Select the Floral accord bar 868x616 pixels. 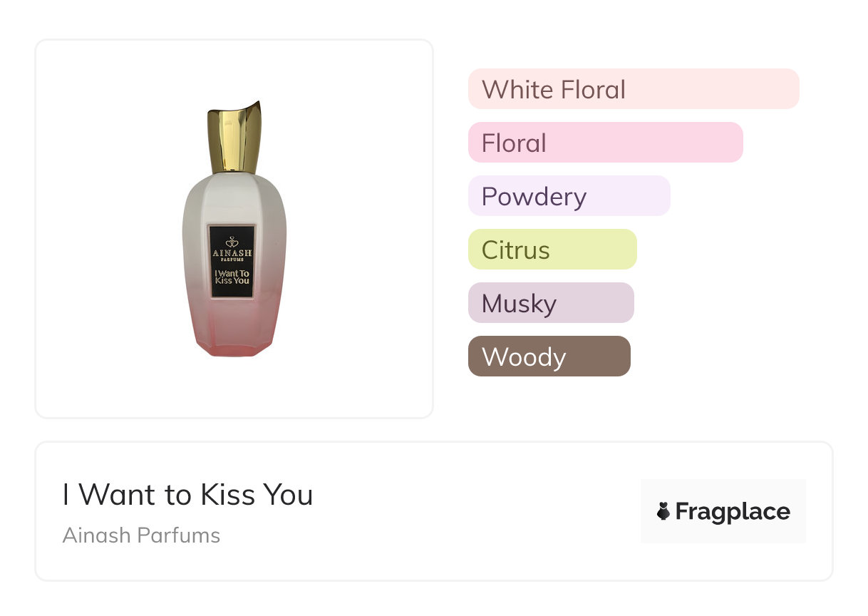[x=605, y=143]
